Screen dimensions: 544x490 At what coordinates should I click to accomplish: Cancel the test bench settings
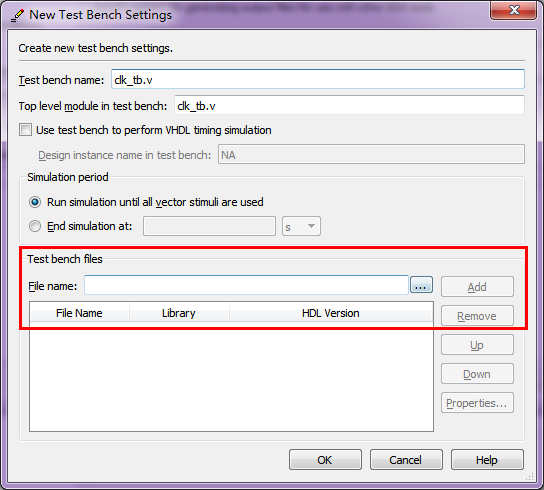pyautogui.click(x=406, y=460)
